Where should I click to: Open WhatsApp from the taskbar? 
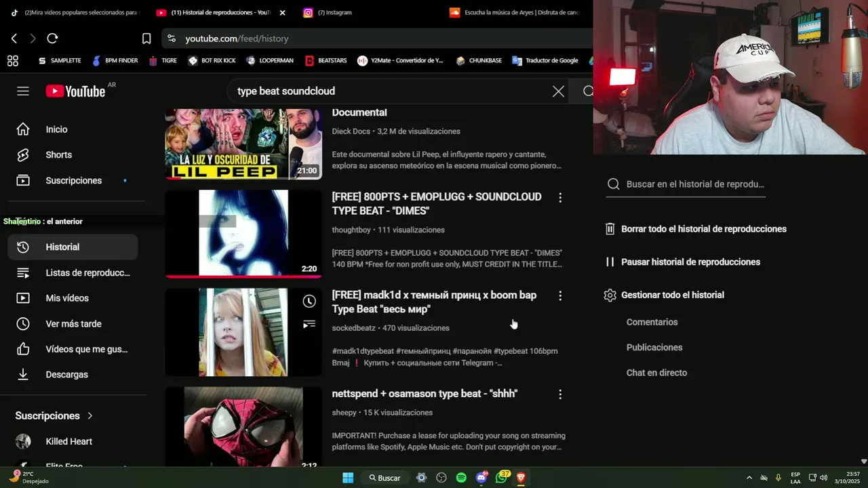point(501,478)
